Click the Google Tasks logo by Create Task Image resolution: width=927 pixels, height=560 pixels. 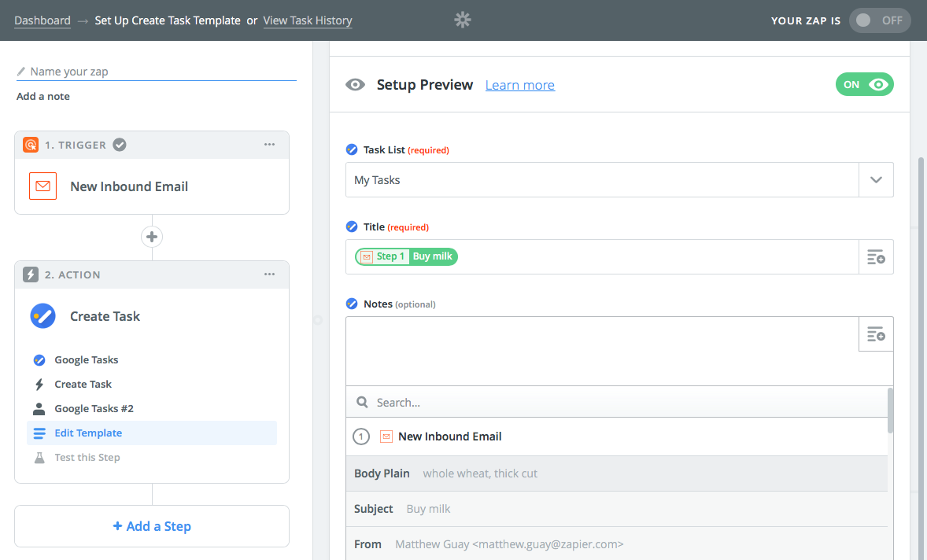tap(42, 316)
